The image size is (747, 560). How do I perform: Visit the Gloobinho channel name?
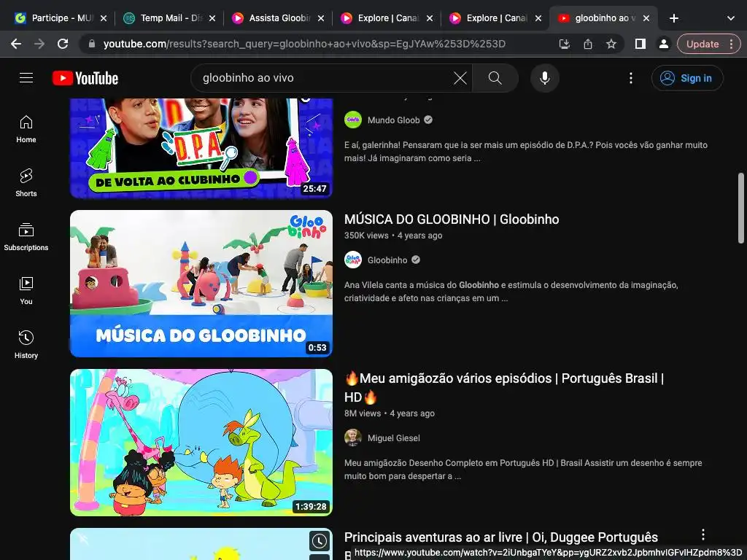(387, 260)
